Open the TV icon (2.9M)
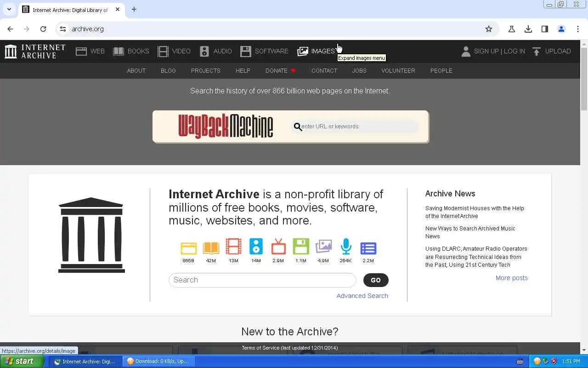The width and height of the screenshot is (588, 368). point(278,247)
